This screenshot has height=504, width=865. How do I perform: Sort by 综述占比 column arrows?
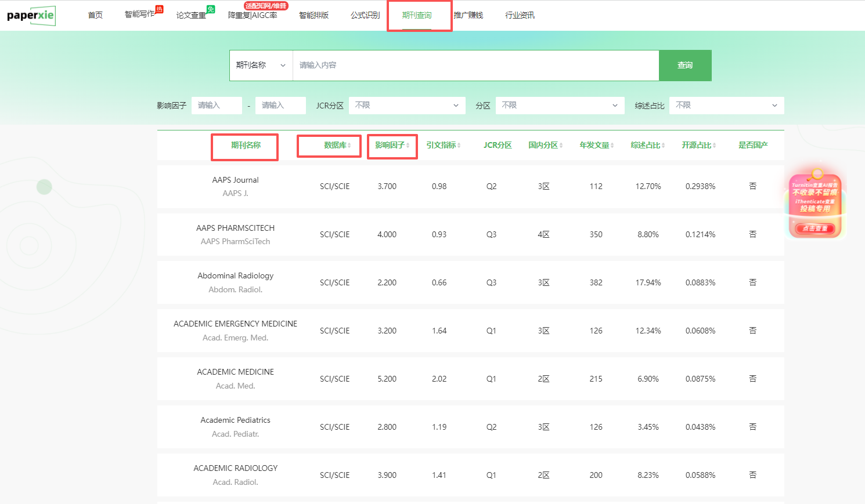tap(664, 146)
